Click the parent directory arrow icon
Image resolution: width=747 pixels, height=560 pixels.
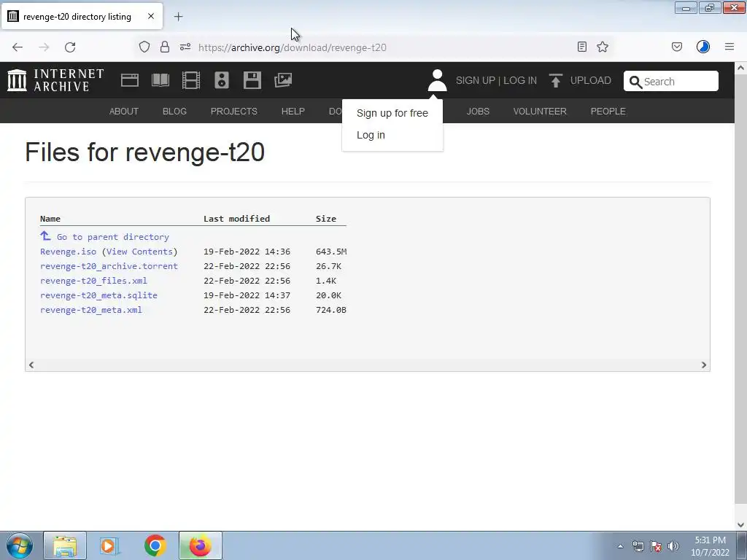pos(45,236)
